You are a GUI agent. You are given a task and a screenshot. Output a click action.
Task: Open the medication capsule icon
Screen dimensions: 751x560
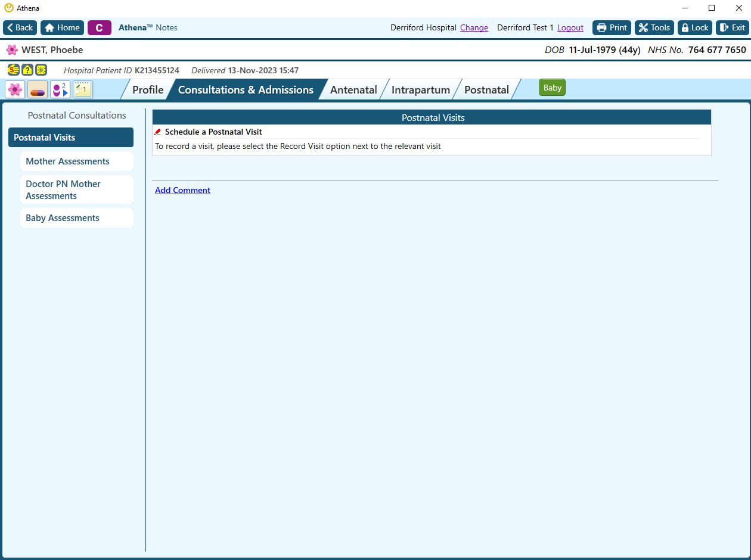38,89
